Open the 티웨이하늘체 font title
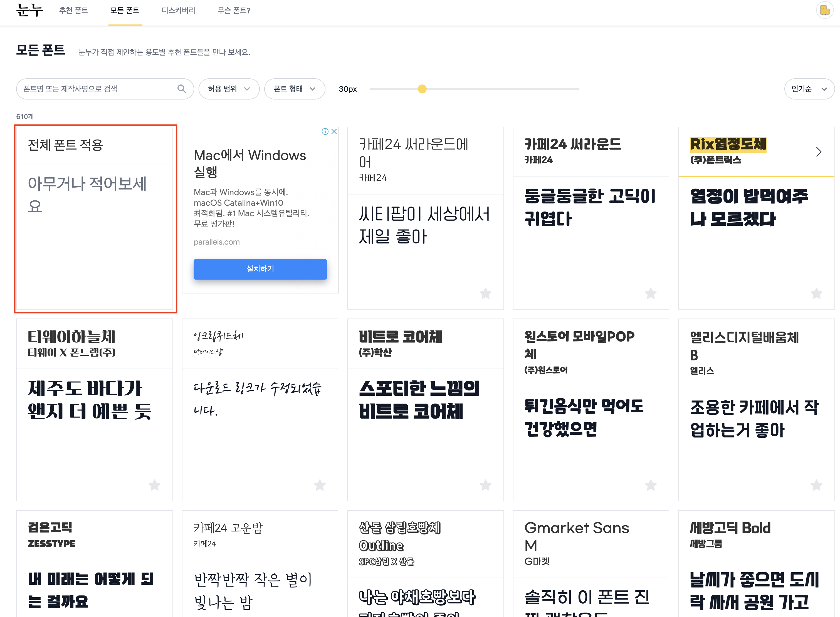This screenshot has height=617, width=840. pyautogui.click(x=71, y=337)
